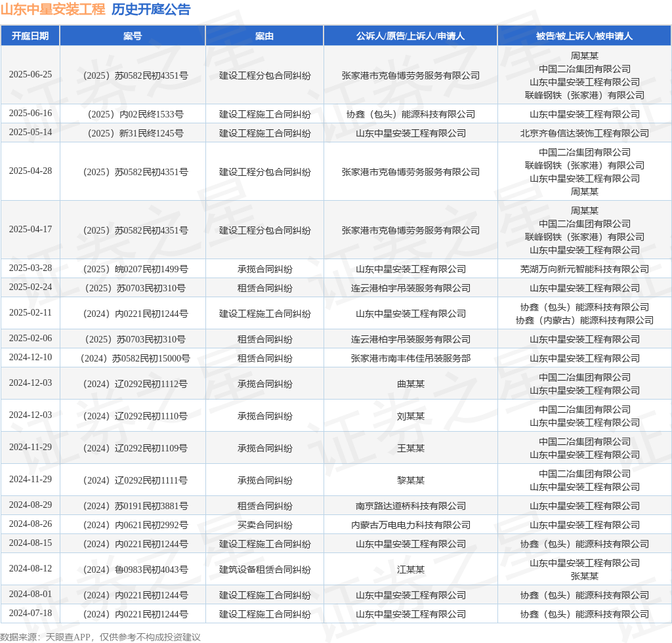Click the heading 历史开庭公告

151,9
